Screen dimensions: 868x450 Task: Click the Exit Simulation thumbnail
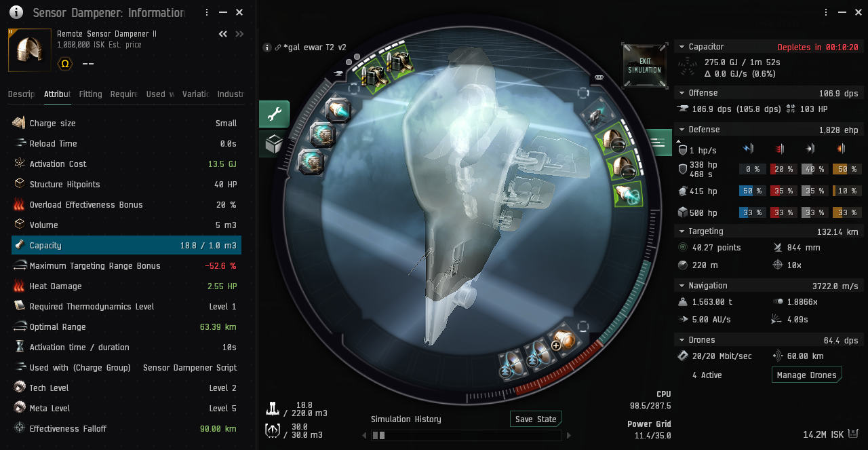644,66
